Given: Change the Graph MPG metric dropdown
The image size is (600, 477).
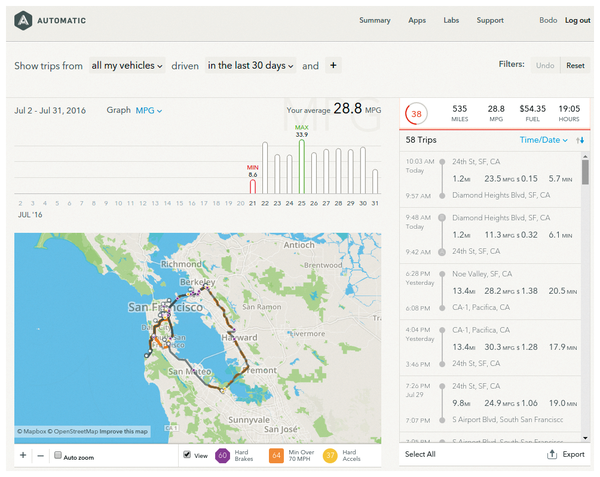Looking at the screenshot, I should [149, 111].
